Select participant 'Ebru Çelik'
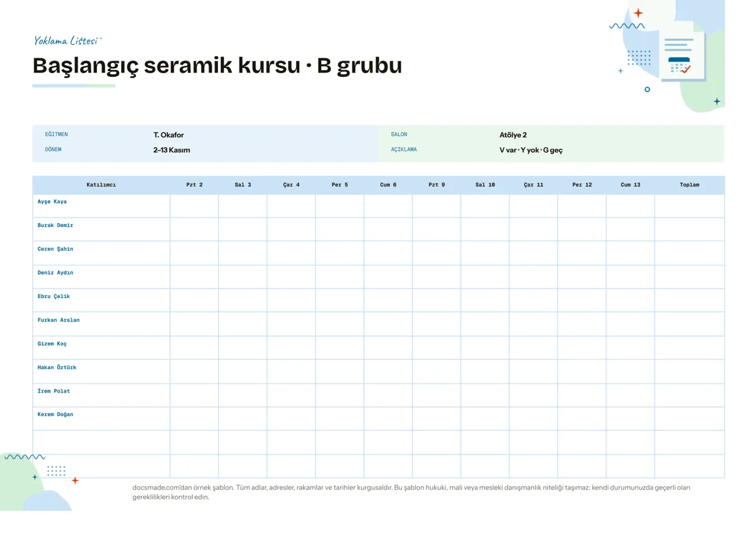Viewport: 756px width, 535px height. click(54, 296)
